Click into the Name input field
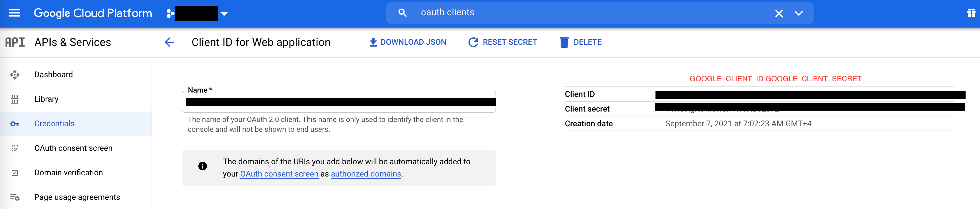This screenshot has width=980, height=209. 339,102
